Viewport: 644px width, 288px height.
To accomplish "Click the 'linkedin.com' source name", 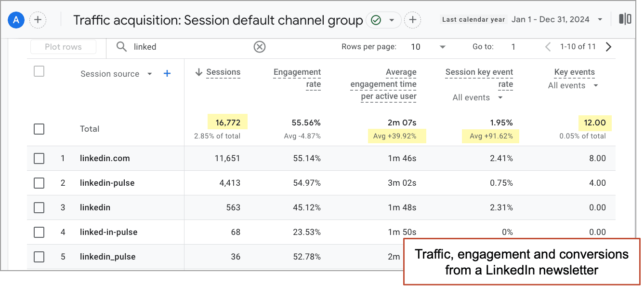I will coord(105,158).
